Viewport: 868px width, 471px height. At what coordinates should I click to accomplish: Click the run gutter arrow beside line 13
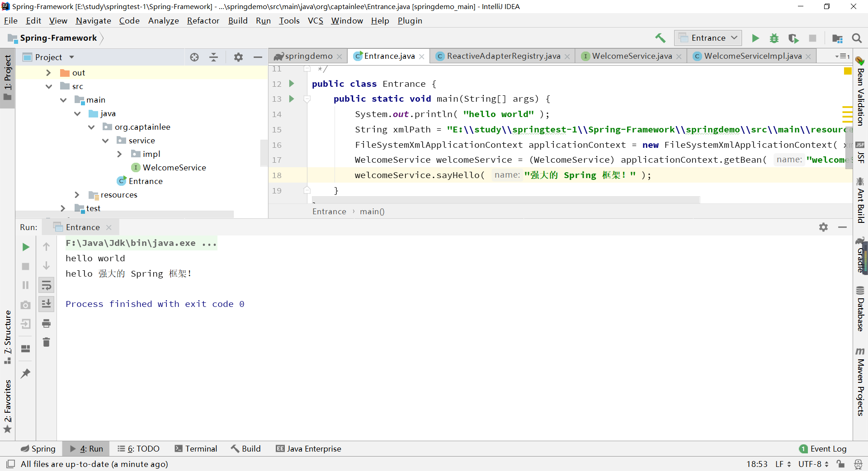coord(292,99)
